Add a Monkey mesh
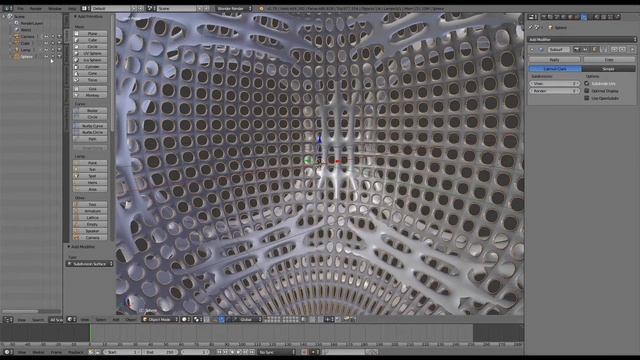Screen dimensions: 640x360 pos(90,95)
